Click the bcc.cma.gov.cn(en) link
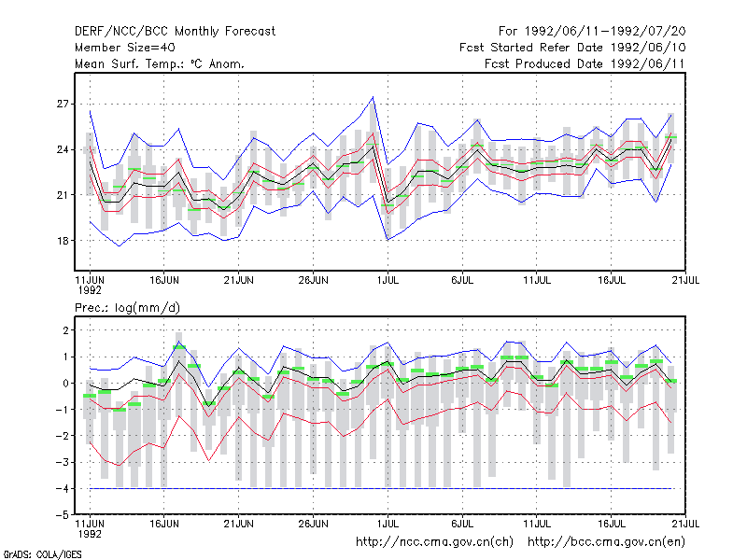Viewport: 747px width, 560px height. click(606, 542)
